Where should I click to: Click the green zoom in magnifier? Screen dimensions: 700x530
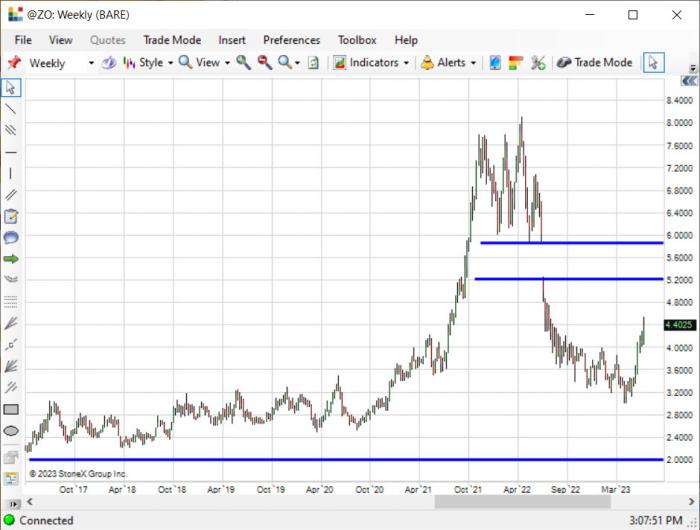coord(243,63)
